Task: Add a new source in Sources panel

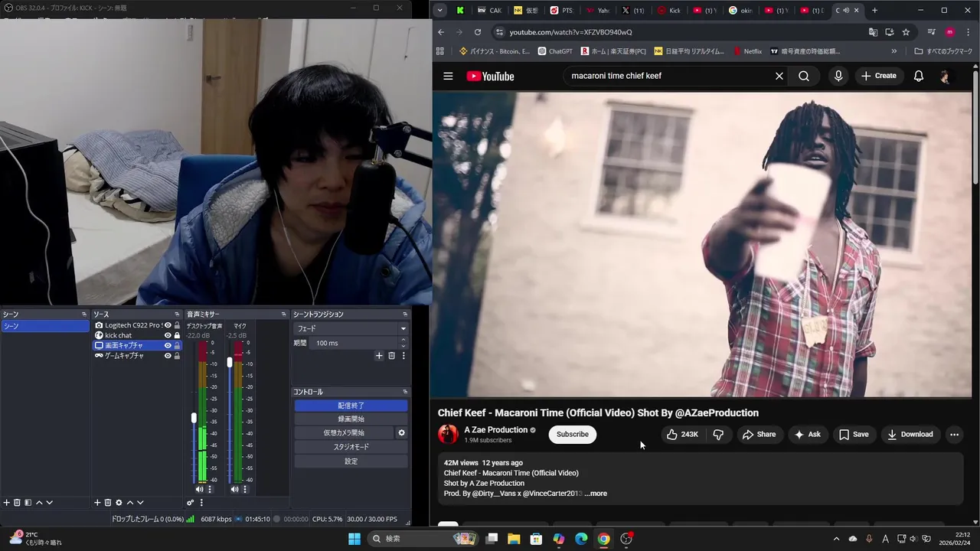Action: 97,503
